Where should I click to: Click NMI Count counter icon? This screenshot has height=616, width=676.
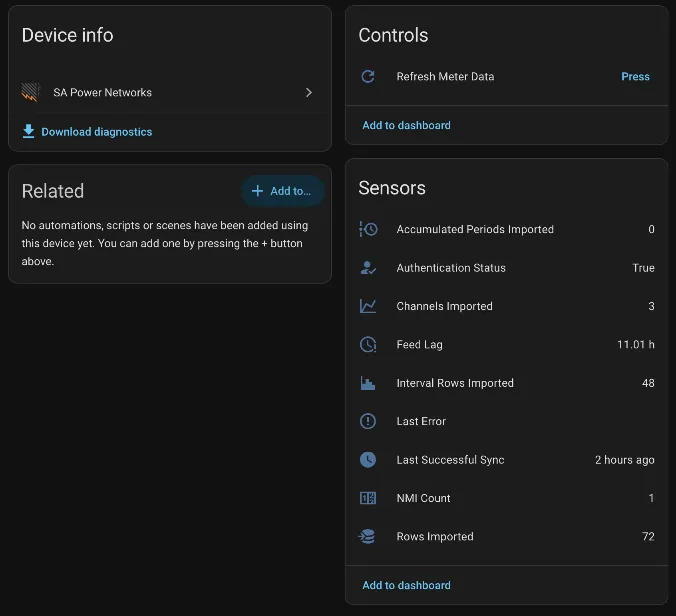pyautogui.click(x=368, y=498)
